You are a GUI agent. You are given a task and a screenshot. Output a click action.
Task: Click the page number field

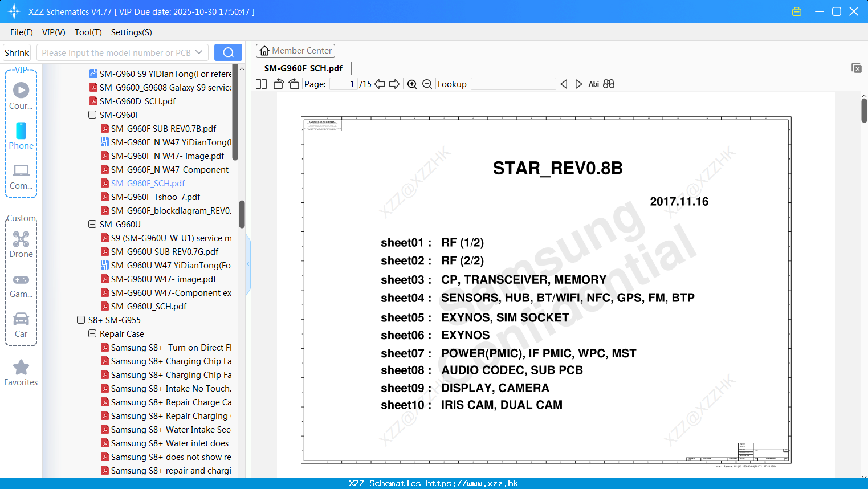coord(344,84)
